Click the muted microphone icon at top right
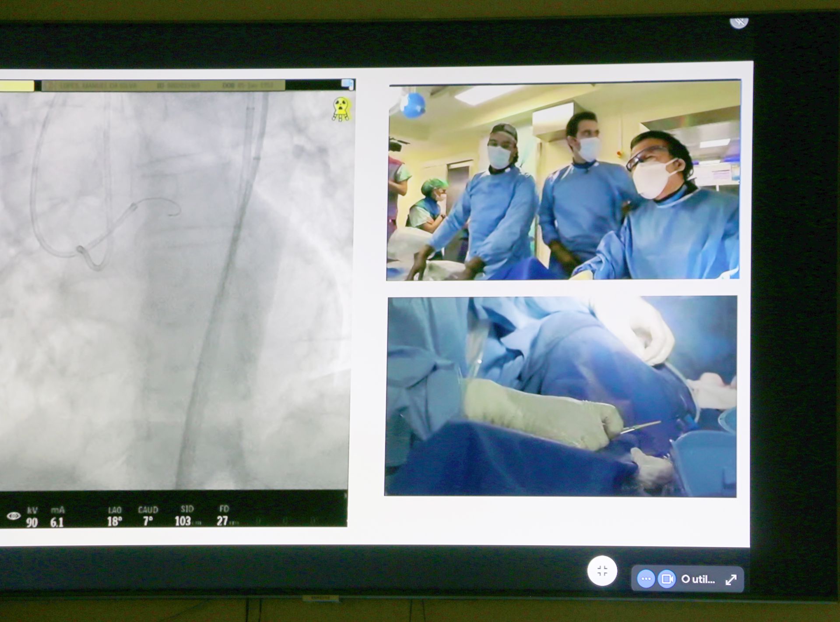 pos(739,21)
